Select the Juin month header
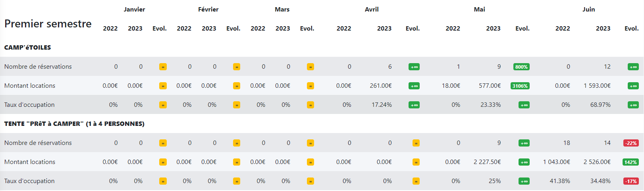 pos(588,10)
